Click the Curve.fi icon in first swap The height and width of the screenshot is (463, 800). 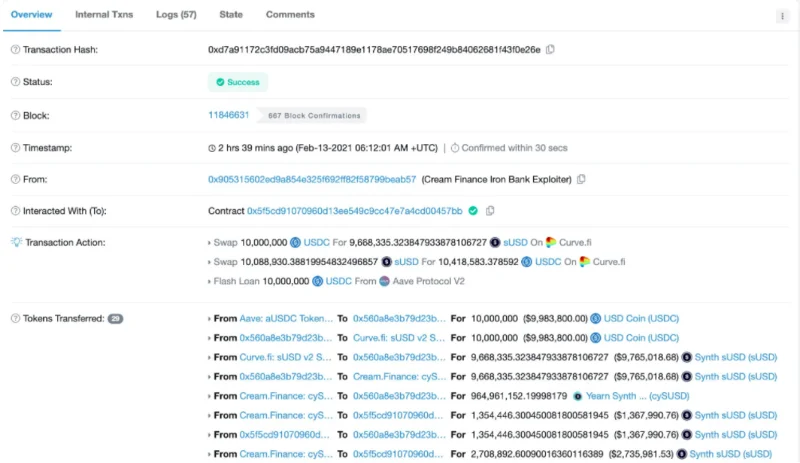point(551,242)
